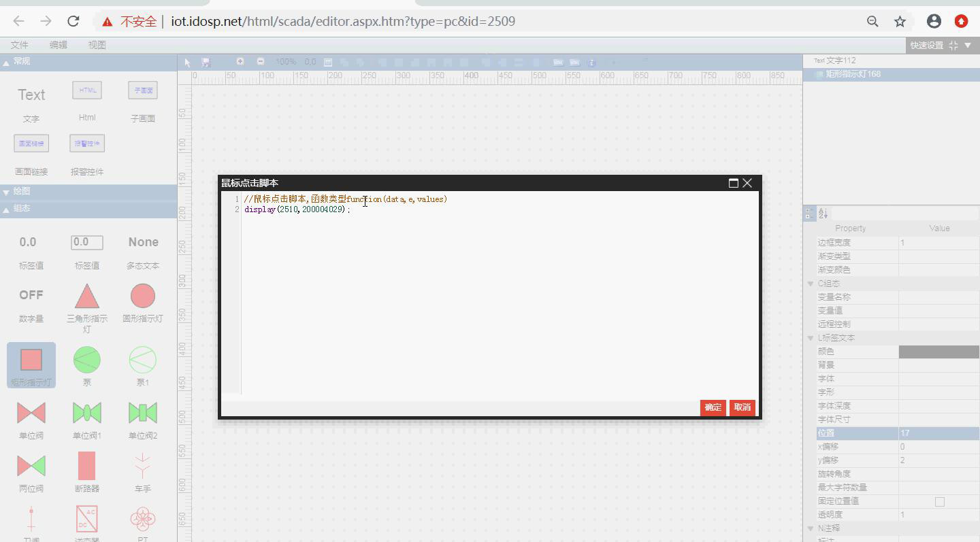The height and width of the screenshot is (542, 980).
Task: Choose the 圆形指示灯 round indicator icon
Action: point(143,297)
